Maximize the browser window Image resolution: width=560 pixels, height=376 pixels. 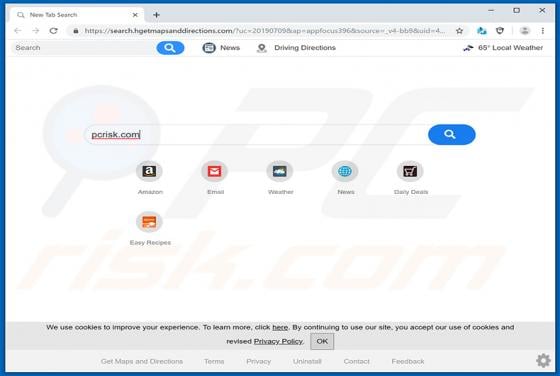pos(516,11)
